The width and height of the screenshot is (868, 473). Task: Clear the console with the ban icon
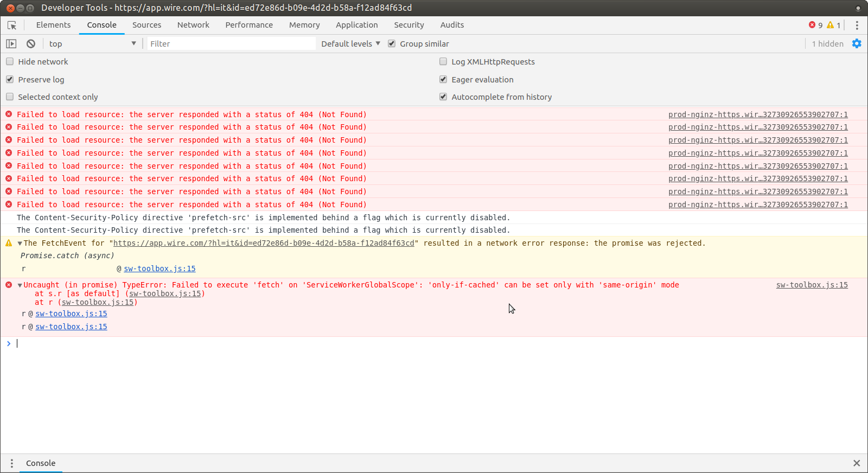31,44
